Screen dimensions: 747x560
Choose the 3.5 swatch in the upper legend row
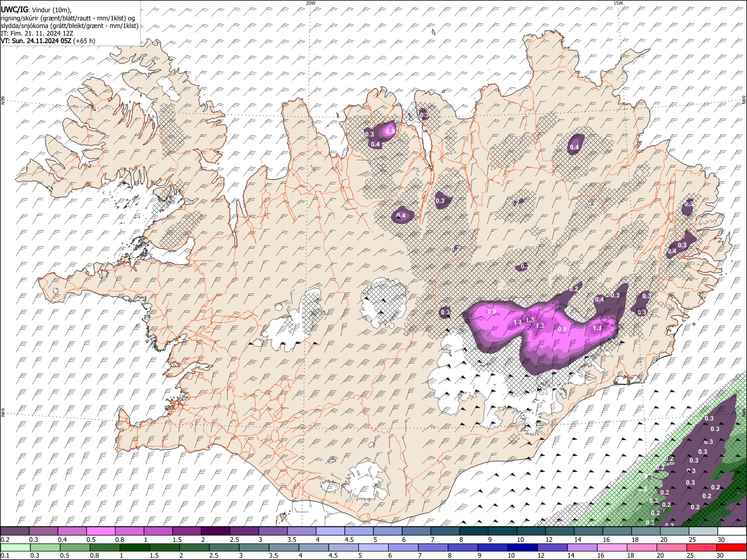coord(301,531)
